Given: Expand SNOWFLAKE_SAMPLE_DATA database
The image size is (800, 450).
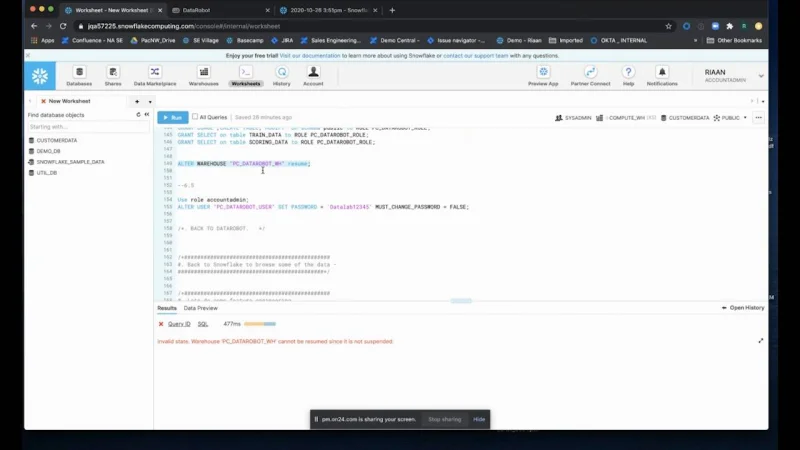Looking at the screenshot, I should [70, 162].
